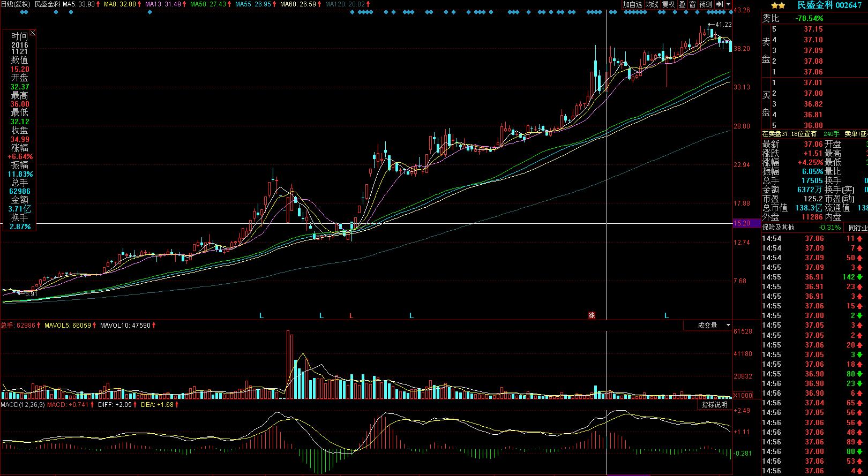Click the MACD(12,26,9) indicator label
The image size is (868, 476).
pos(23,405)
